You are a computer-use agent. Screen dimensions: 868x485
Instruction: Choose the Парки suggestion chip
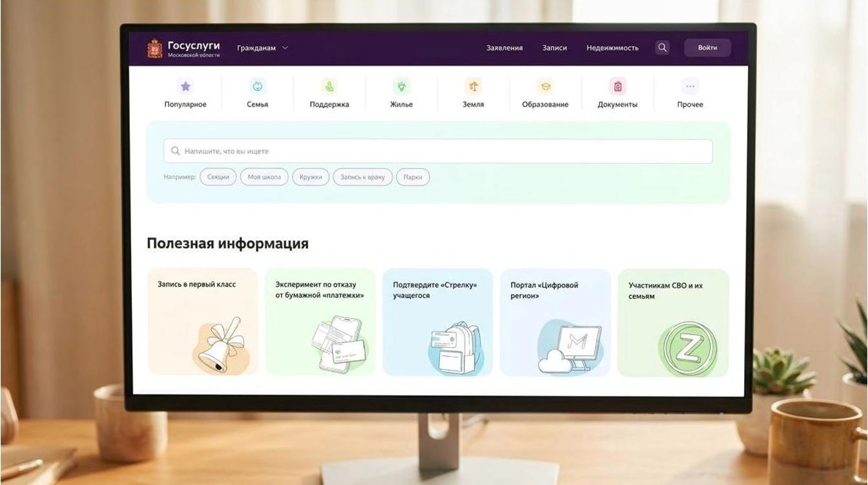point(413,177)
